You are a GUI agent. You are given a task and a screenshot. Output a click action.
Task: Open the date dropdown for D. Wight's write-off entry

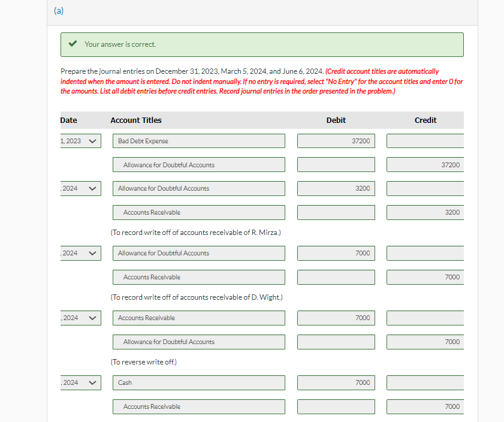(80, 253)
